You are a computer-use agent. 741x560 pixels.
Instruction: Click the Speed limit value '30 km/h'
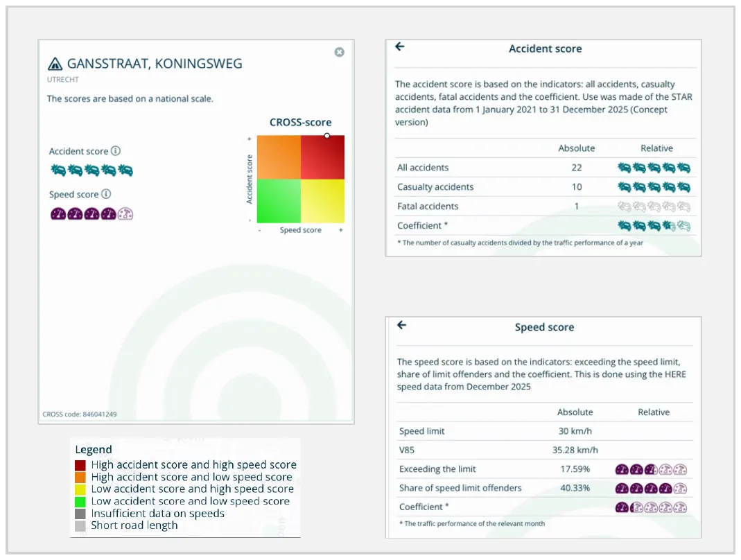tap(575, 431)
